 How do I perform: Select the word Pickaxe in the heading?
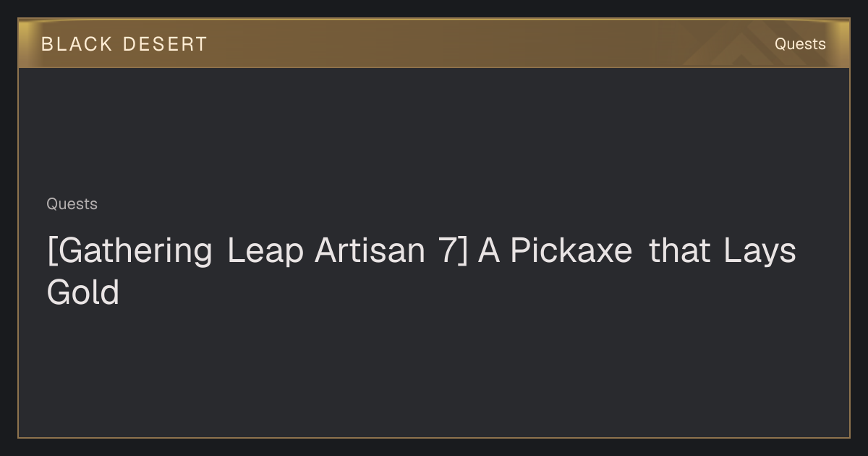pos(571,251)
